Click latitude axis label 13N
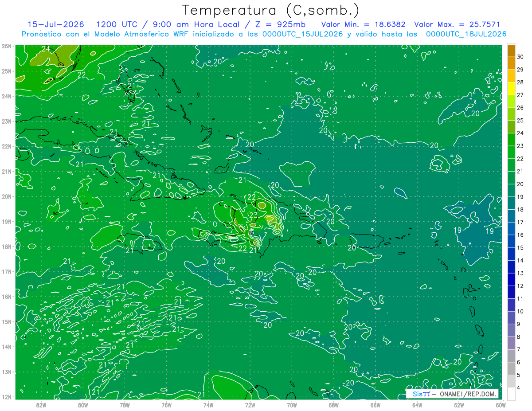Screen dimensions: 532x411 [x=6, y=372]
